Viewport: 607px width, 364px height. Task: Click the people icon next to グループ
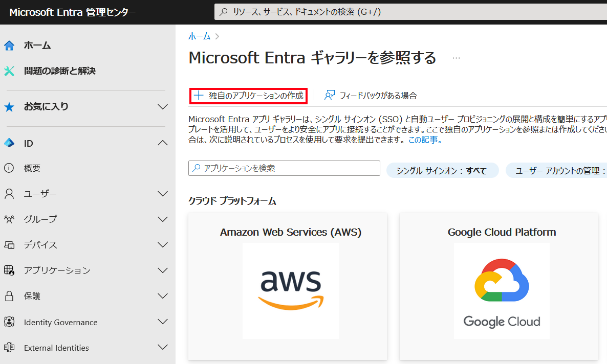coord(9,219)
